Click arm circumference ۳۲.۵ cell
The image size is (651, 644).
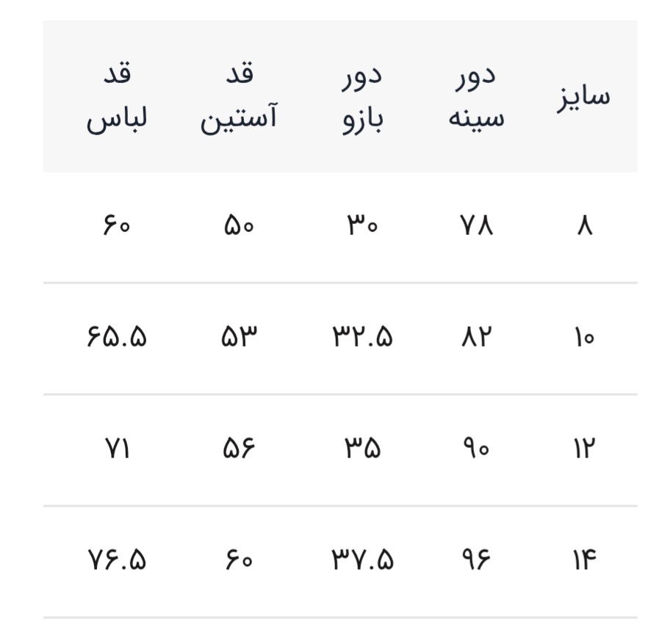point(362,338)
